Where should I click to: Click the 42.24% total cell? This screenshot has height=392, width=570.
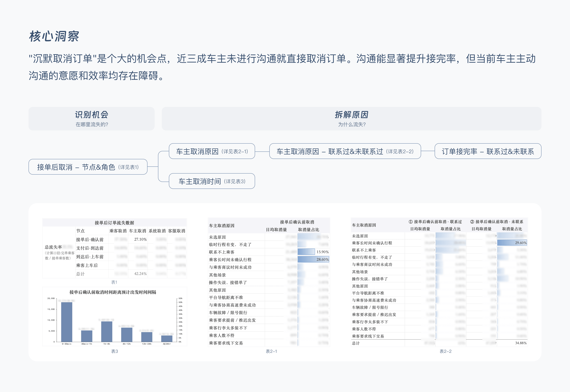(140, 274)
